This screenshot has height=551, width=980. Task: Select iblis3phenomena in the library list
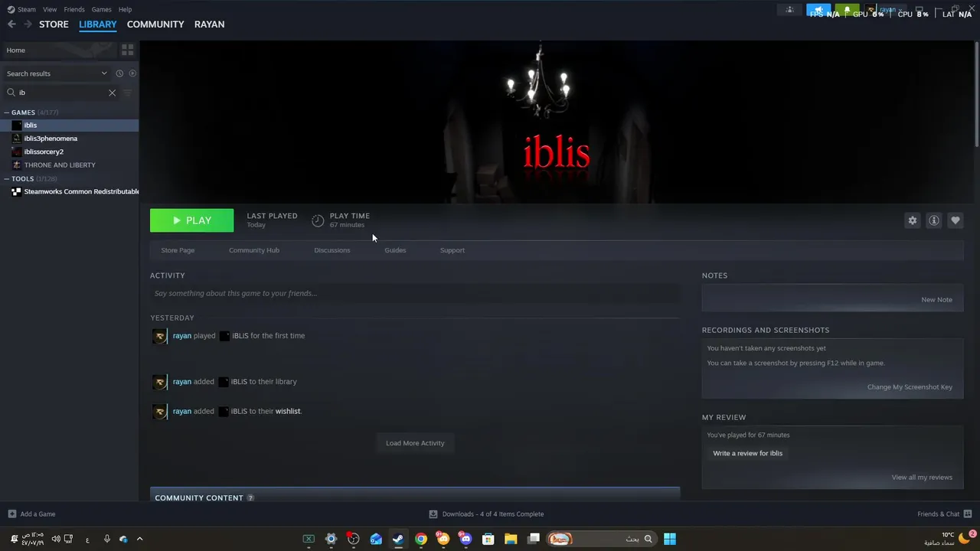pos(69,139)
